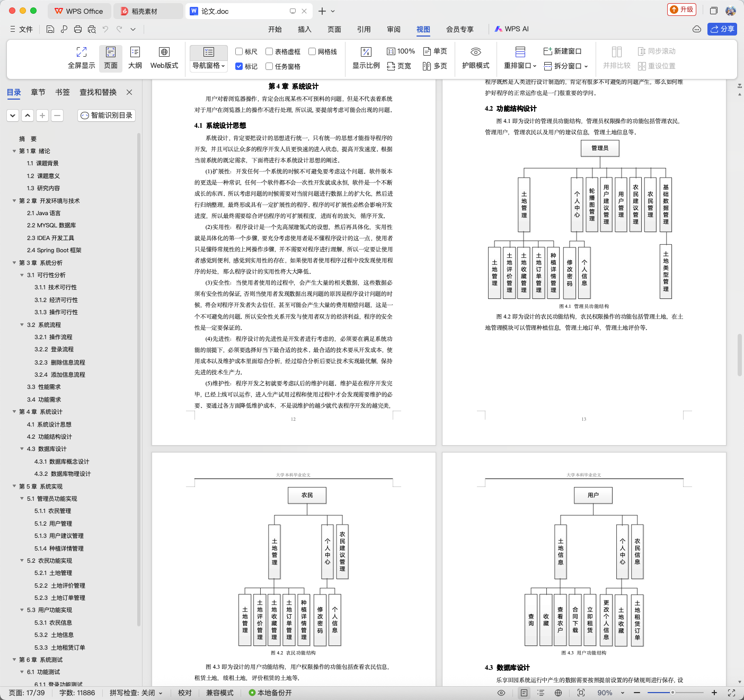Click the user avatar at top right
The height and width of the screenshot is (700, 744).
731,11
